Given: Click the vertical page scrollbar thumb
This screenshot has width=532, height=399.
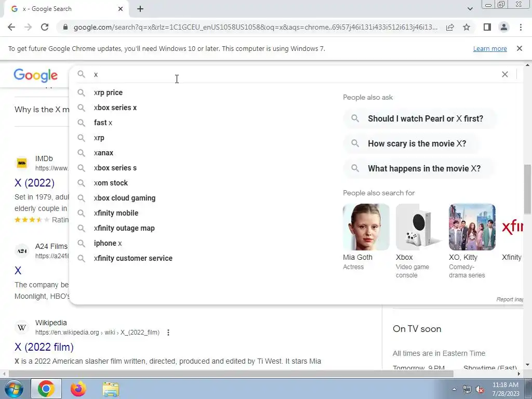Looking at the screenshot, I should 527,189.
